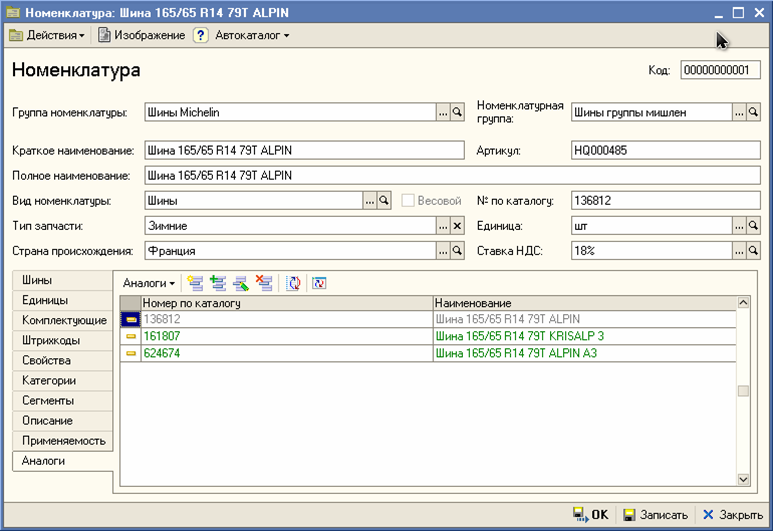Click the analogs table scrollbar thumb
The height and width of the screenshot is (531, 773).
[743, 391]
